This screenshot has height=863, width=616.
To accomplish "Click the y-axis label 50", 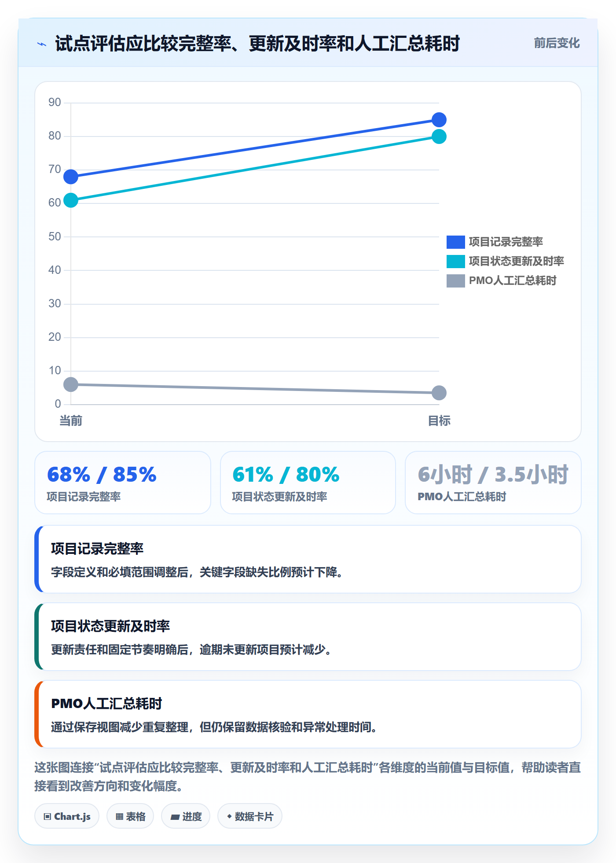I will (x=55, y=236).
